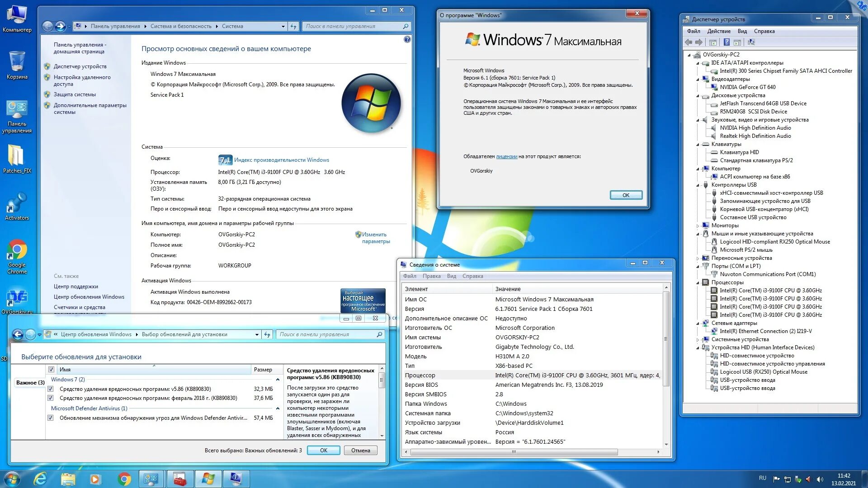
Task: Open the Recycle Bin (Корзина) icon
Action: point(17,62)
